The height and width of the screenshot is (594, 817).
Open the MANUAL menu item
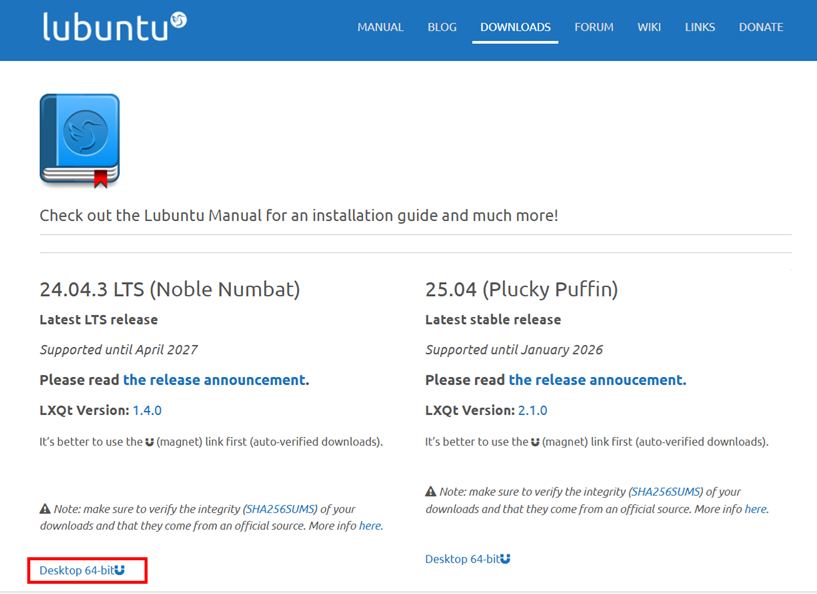[x=380, y=27]
